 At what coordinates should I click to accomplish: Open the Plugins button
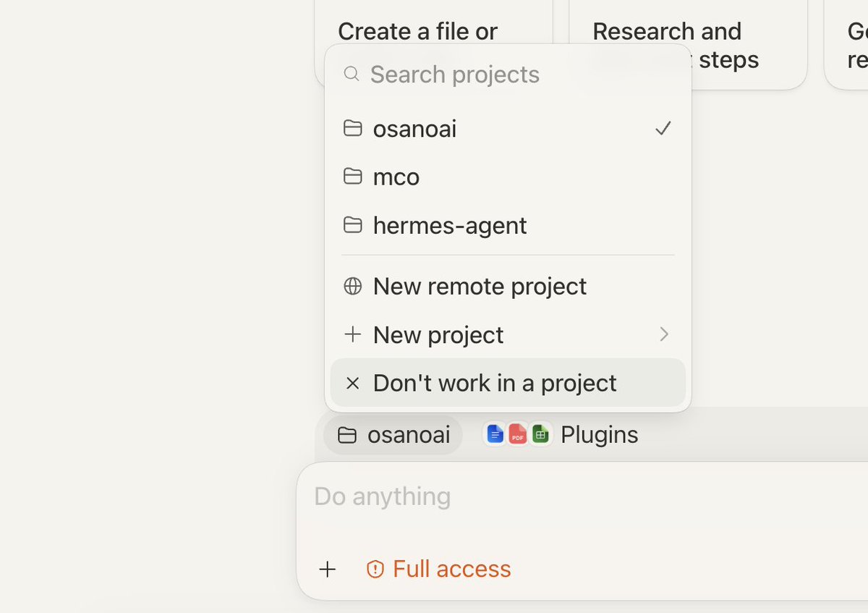point(561,435)
